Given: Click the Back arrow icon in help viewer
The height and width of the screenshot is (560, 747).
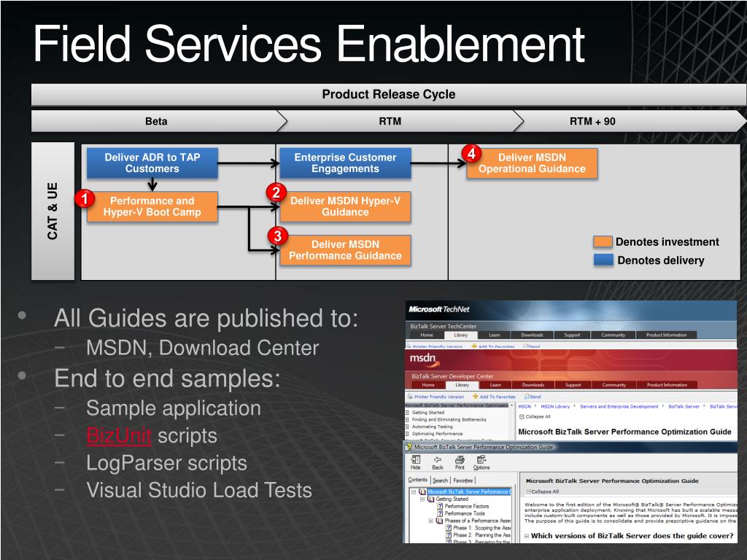Looking at the screenshot, I should (x=438, y=459).
